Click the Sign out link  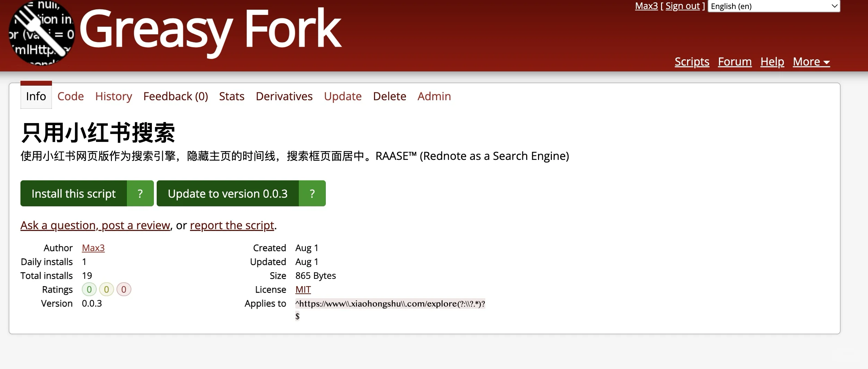pos(683,6)
